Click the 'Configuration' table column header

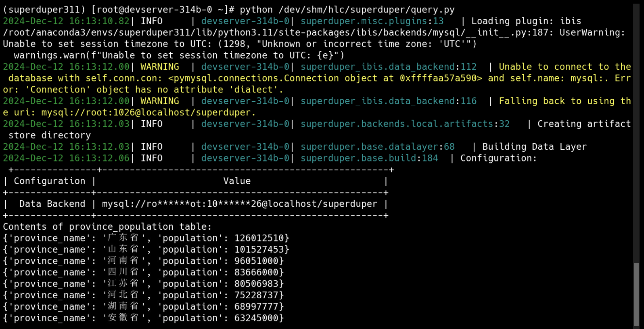[50, 181]
